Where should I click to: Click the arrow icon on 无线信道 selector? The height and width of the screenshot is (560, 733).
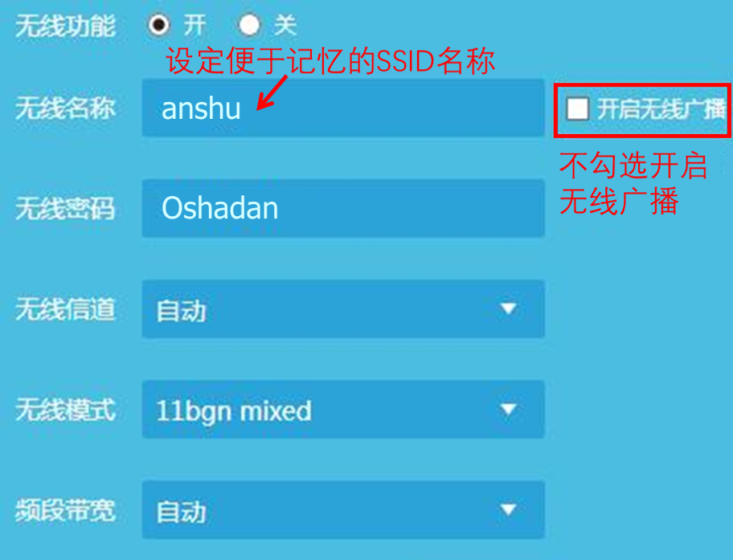(x=508, y=309)
